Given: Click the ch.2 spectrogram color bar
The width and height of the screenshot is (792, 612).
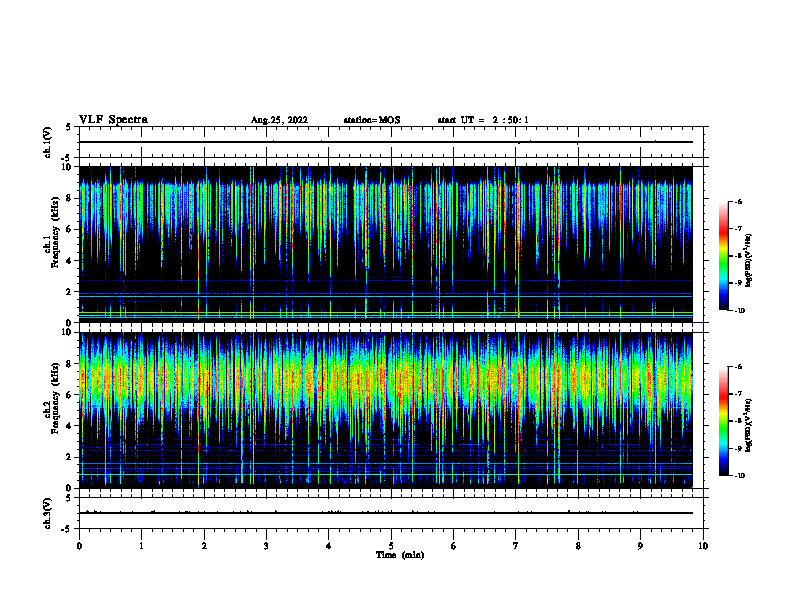Looking at the screenshot, I should click(723, 421).
